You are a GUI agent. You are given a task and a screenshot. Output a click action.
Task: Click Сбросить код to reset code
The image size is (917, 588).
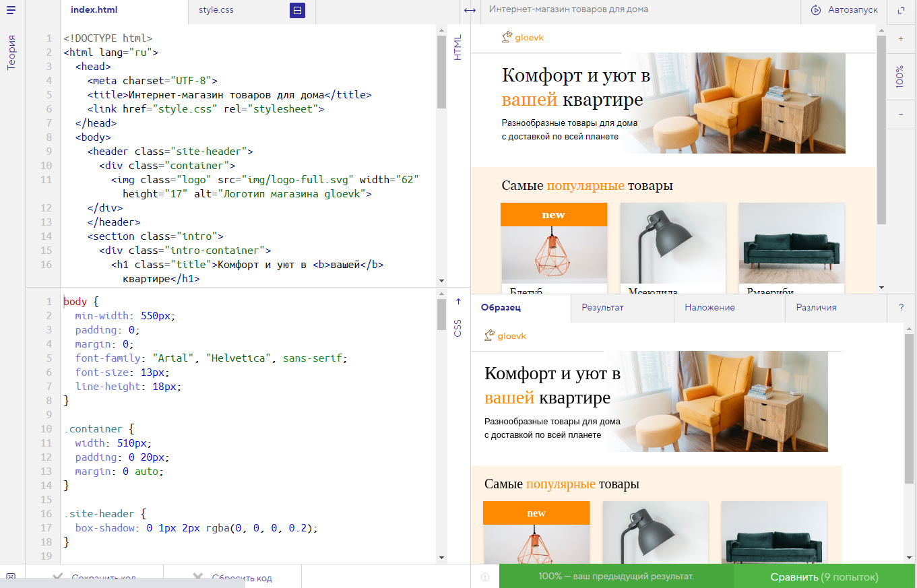tap(232, 577)
